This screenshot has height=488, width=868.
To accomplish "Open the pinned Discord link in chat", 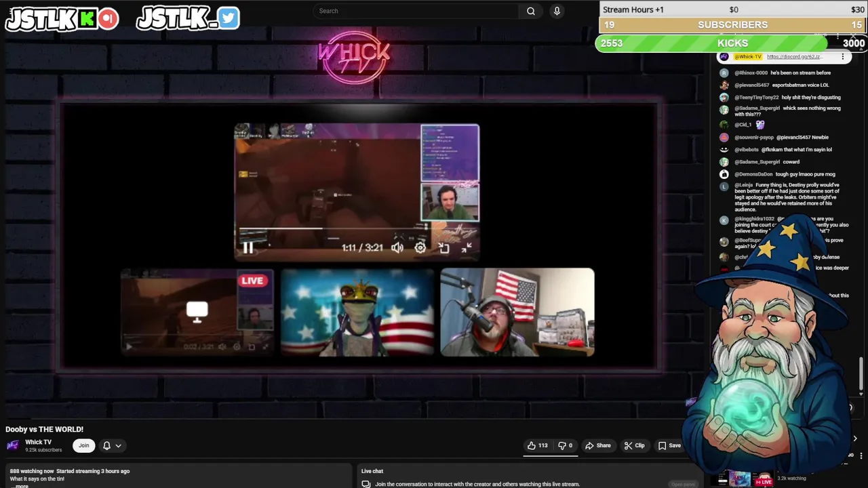I will pyautogui.click(x=794, y=57).
